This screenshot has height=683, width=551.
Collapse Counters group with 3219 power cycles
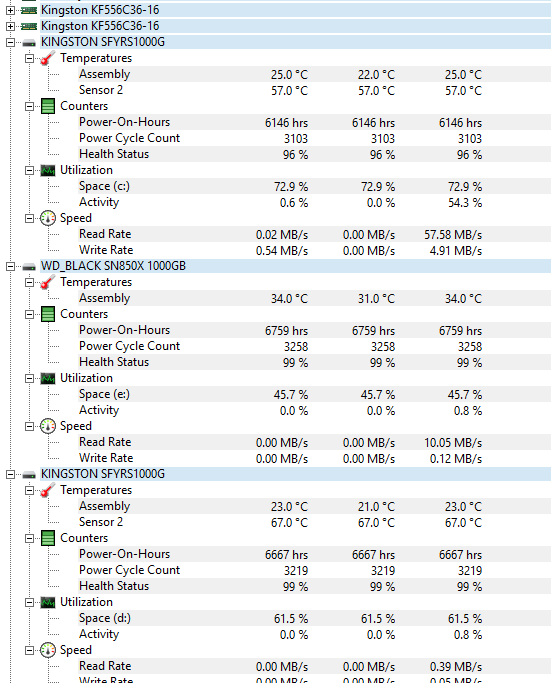(29, 538)
